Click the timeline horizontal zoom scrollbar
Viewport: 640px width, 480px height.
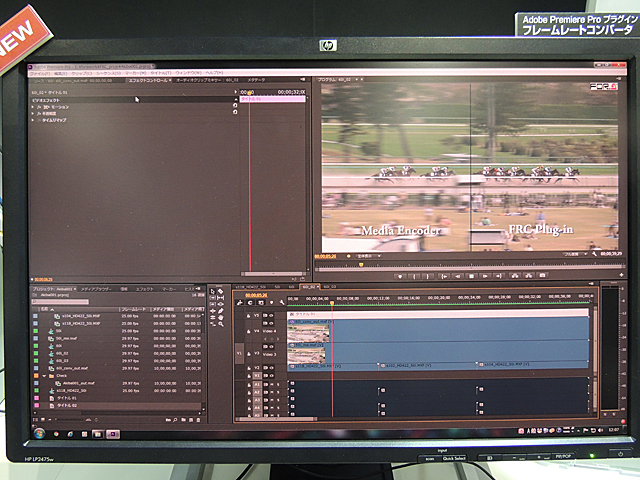[x=278, y=419]
